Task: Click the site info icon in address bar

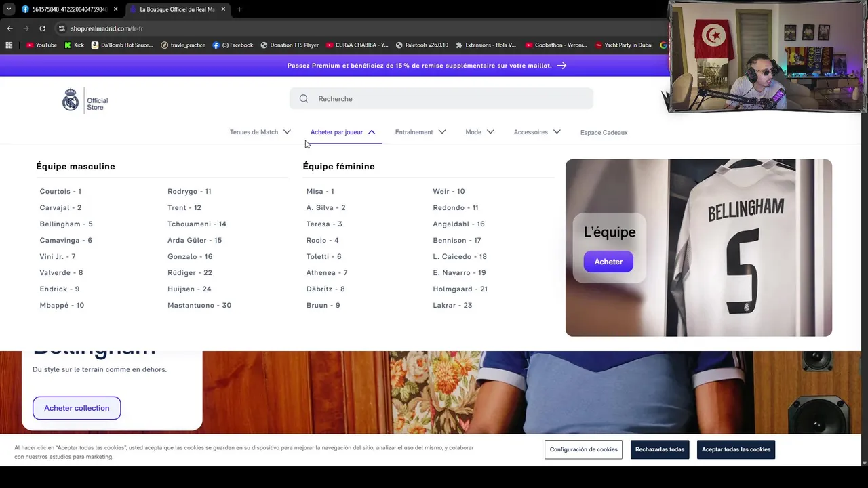Action: point(62,28)
